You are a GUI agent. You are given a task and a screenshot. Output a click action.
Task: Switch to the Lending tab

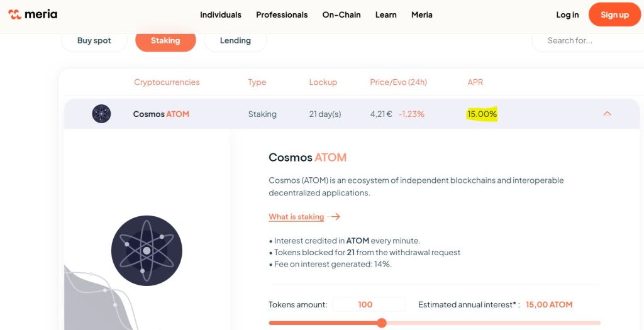[x=235, y=40]
